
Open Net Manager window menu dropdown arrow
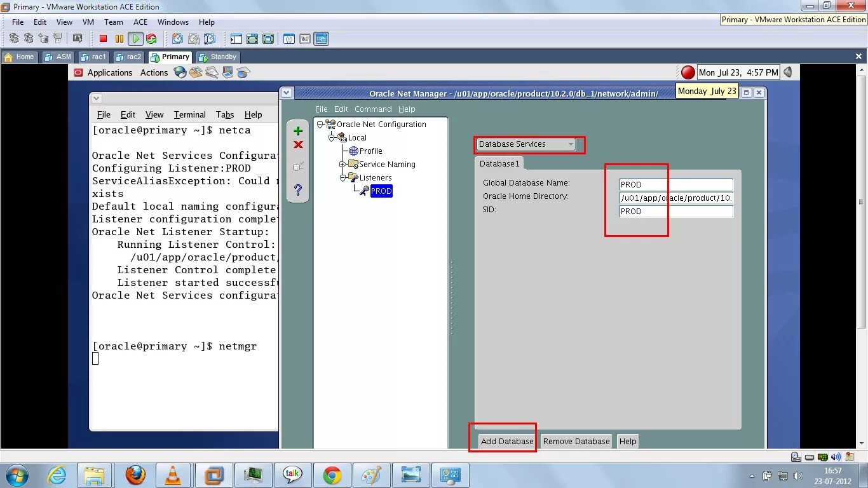(287, 93)
